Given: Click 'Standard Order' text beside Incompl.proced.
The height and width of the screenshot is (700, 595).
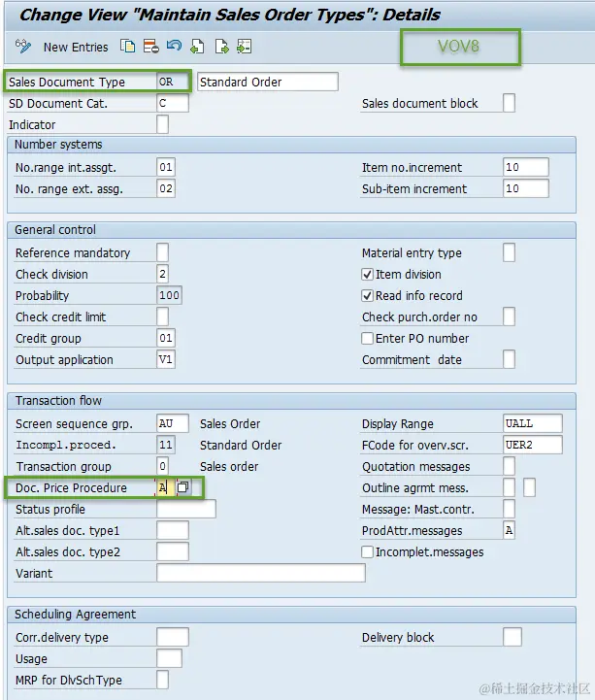Looking at the screenshot, I should pos(241,446).
